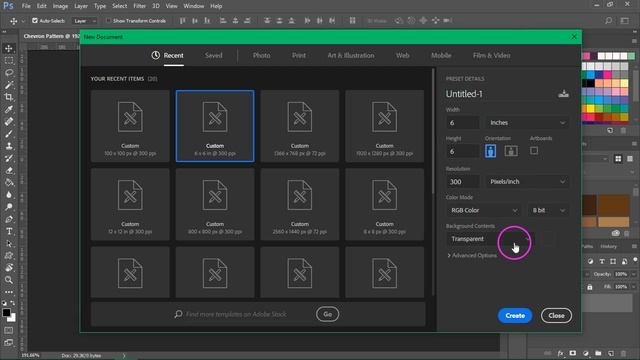Open the Transparent background contents dropdown
The height and width of the screenshot is (360, 640).
[490, 239]
